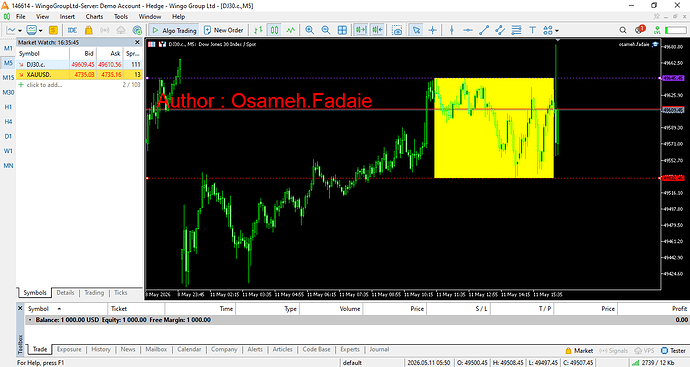Viewport: 690px width, 367px height.
Task: Click the round green-badge icon before Algo Trading
Action: point(137,30)
